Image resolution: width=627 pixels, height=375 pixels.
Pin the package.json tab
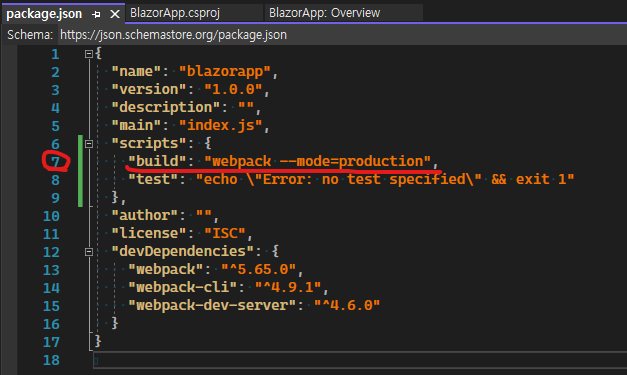tap(96, 14)
